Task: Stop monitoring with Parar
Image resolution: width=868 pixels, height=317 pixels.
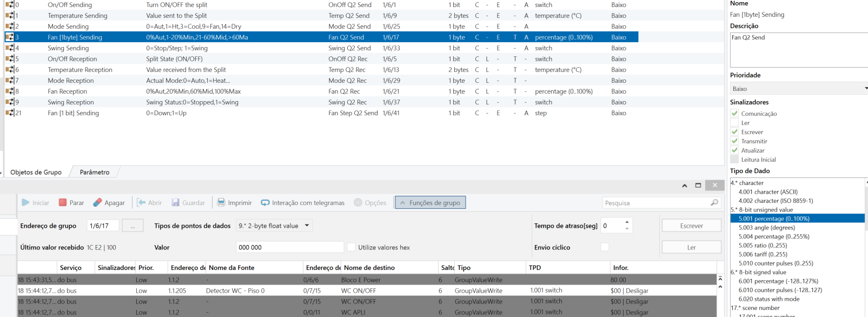Action: tap(71, 203)
